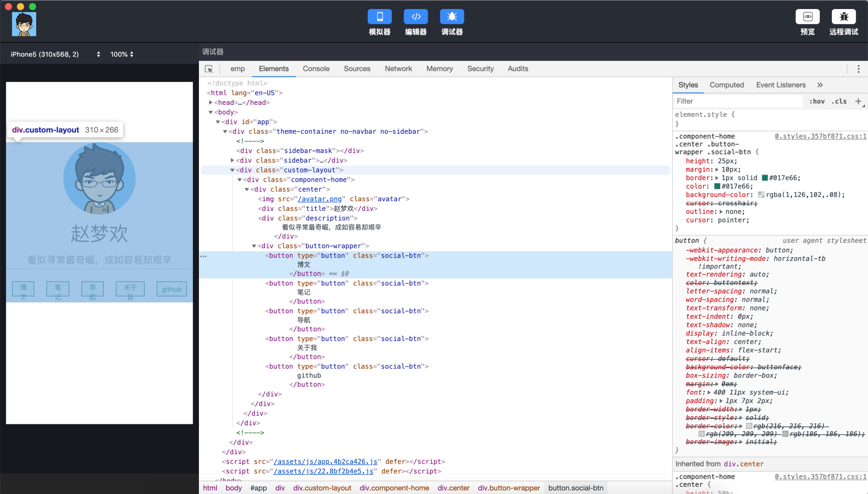Image resolution: width=868 pixels, height=494 pixels.
Task: Click the 编辑器 editor code icon
Action: pyautogui.click(x=415, y=17)
